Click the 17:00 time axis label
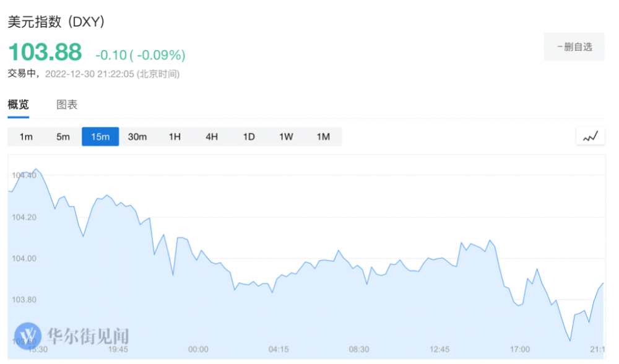This screenshot has width=619, height=364. [519, 349]
